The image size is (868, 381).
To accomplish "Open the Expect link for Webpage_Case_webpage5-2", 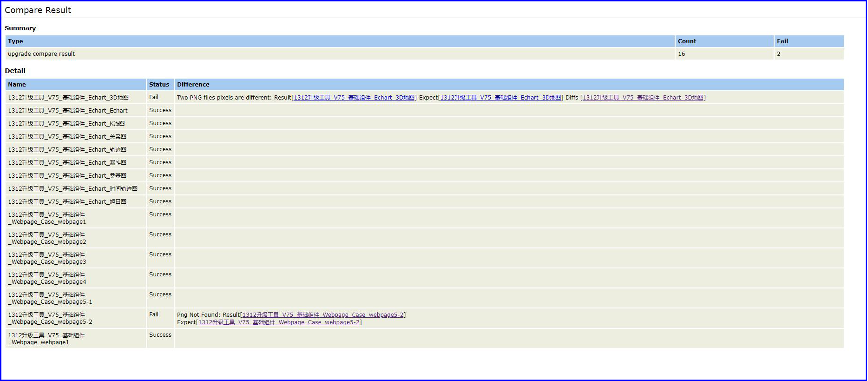I will point(279,322).
